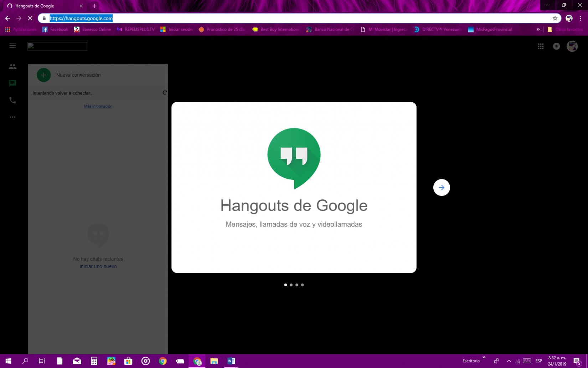588x368 pixels.
Task: Select the fourth carousel page dot
Action: (303, 285)
